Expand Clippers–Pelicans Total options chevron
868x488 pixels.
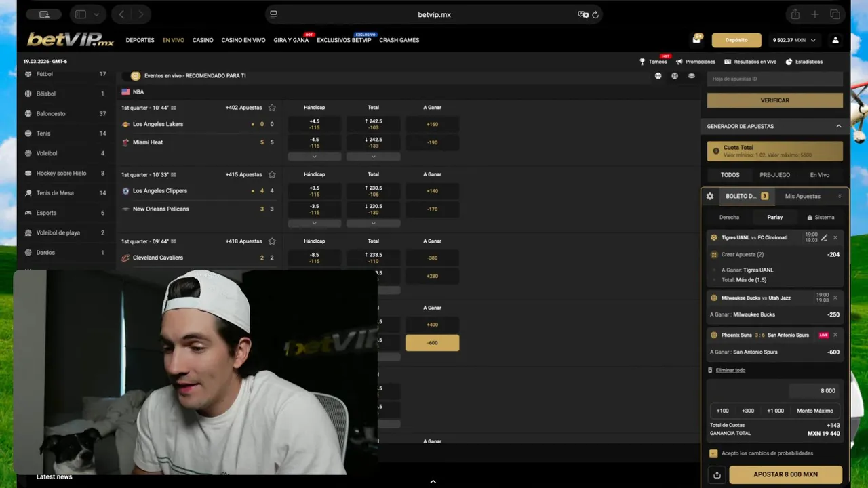[x=373, y=224]
